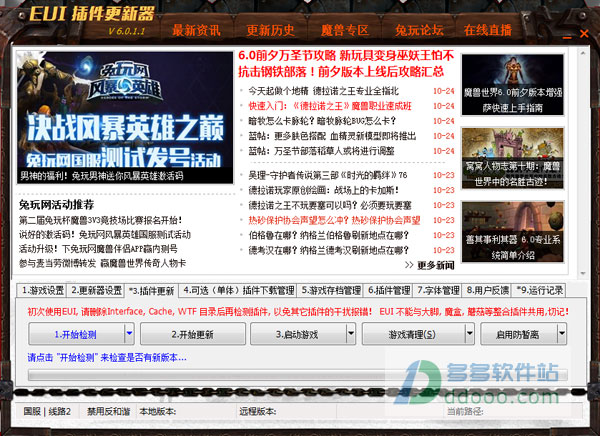
Task: Click the 1.开始检测 button
Action: click(76, 334)
